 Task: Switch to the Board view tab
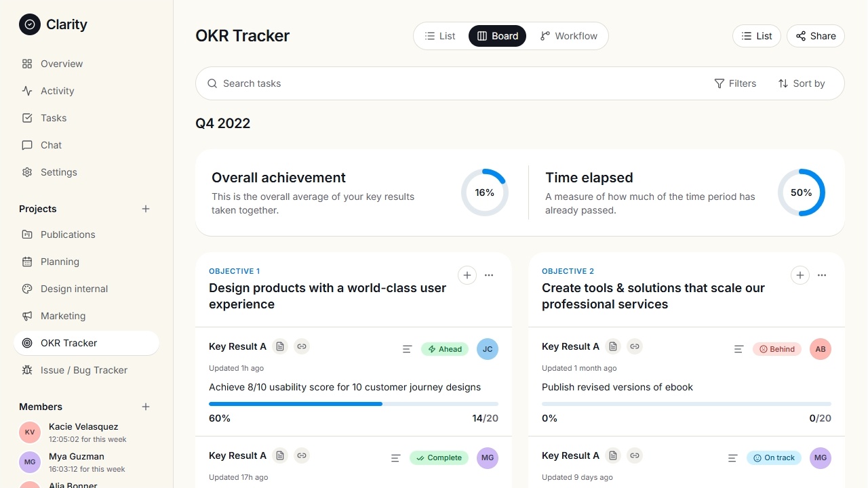click(x=498, y=36)
